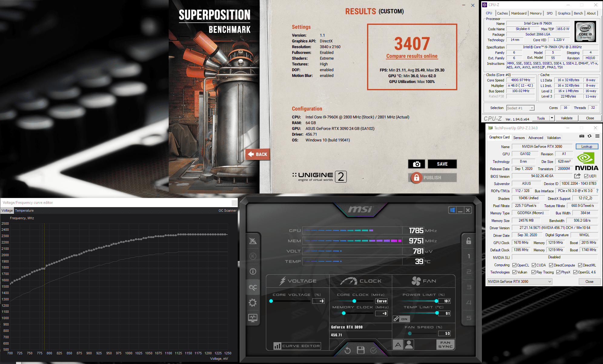Click Afterburner apply checkmark icon
The width and height of the screenshot is (603, 364).
click(374, 350)
